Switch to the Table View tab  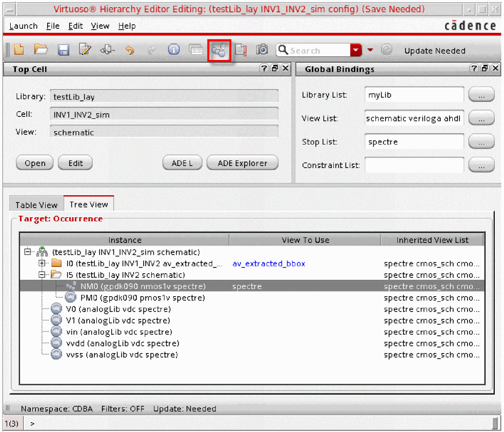click(x=36, y=205)
